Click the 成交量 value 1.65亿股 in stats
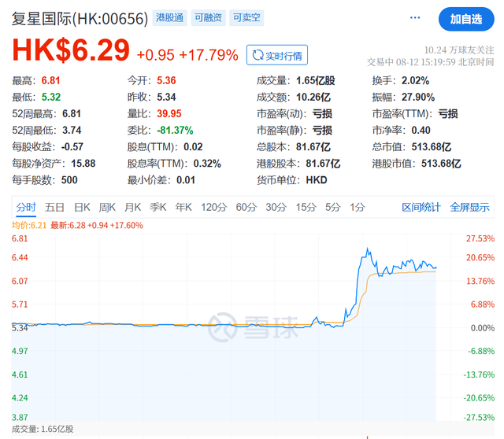504x439 pixels. point(316,80)
